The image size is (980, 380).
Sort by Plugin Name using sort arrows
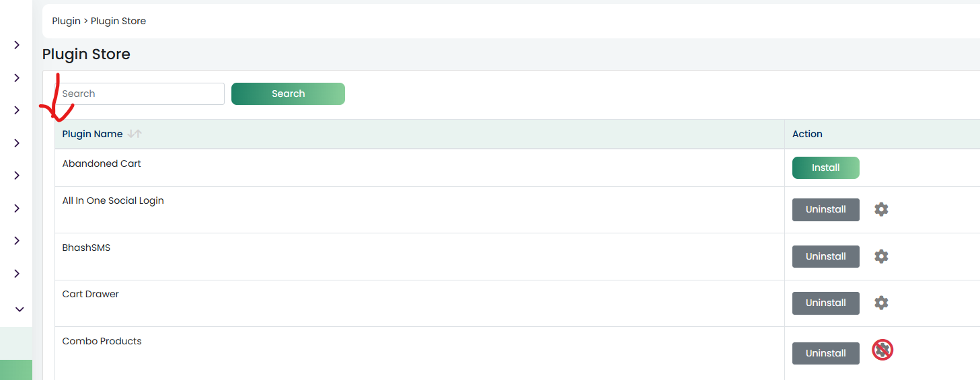pos(135,134)
